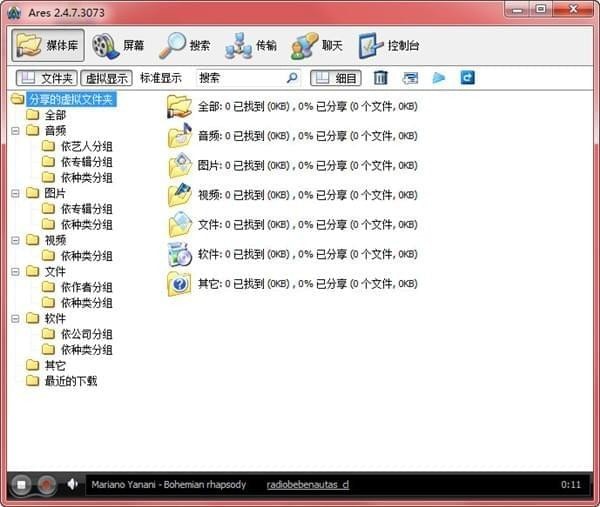Open the 控制台 control panel
600x507 pixels.
(388, 45)
